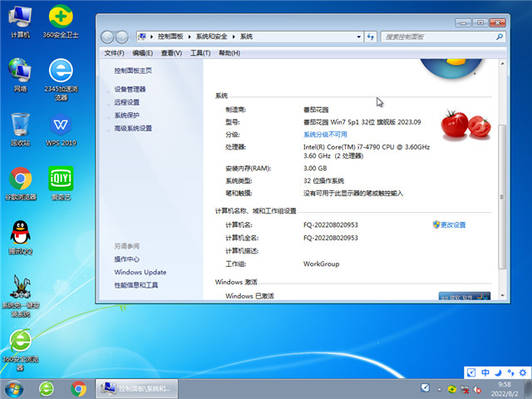Open the 360安全浏览器 desktop icon

(x=20, y=349)
